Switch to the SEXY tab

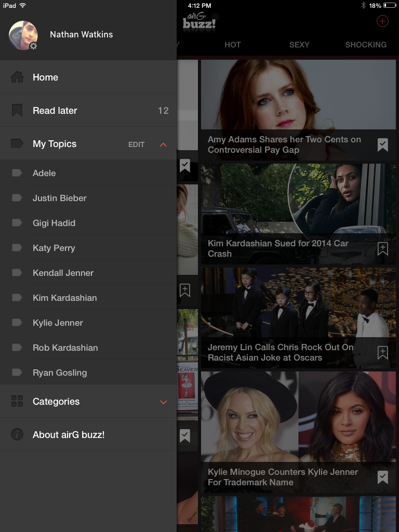point(299,45)
